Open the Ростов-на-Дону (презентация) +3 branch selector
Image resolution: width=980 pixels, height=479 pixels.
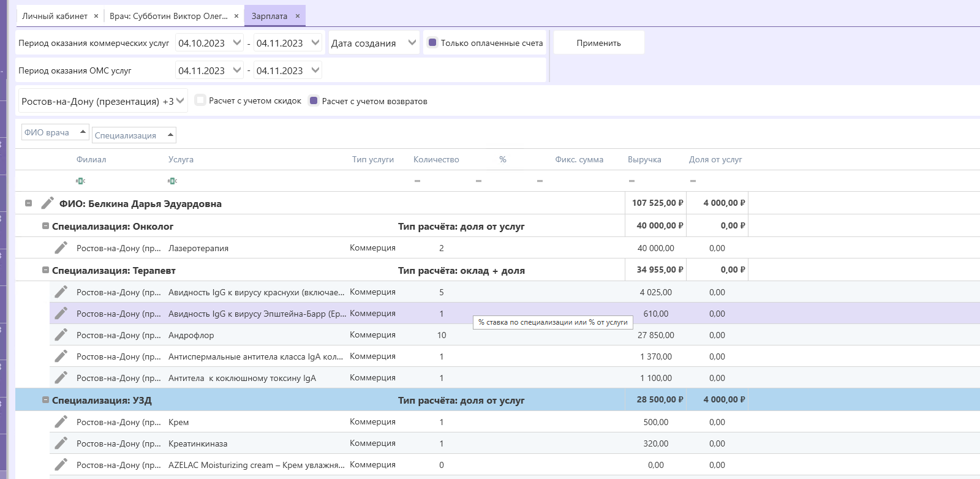[x=103, y=101]
